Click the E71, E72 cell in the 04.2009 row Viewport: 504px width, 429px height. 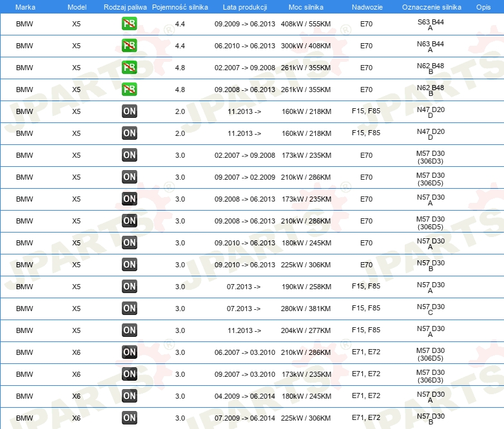click(366, 396)
